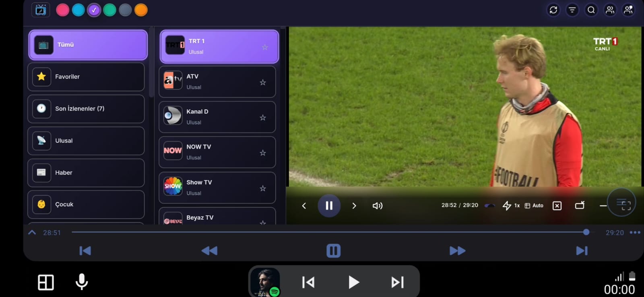Favorite NOW TV with its star
The height and width of the screenshot is (297, 644).
[263, 153]
